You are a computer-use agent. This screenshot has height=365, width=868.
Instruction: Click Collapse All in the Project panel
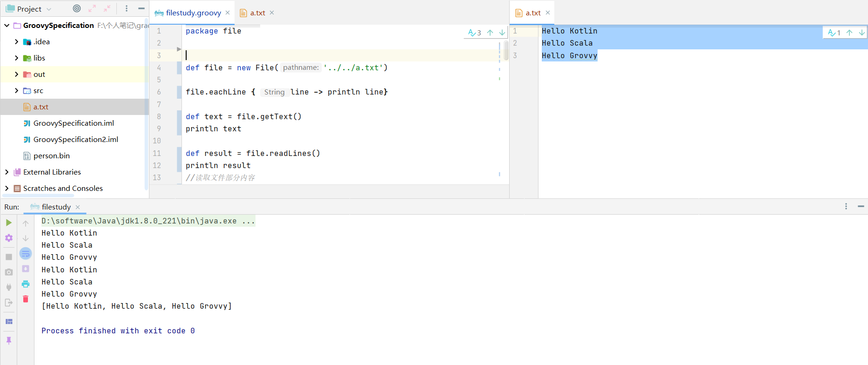tap(107, 8)
